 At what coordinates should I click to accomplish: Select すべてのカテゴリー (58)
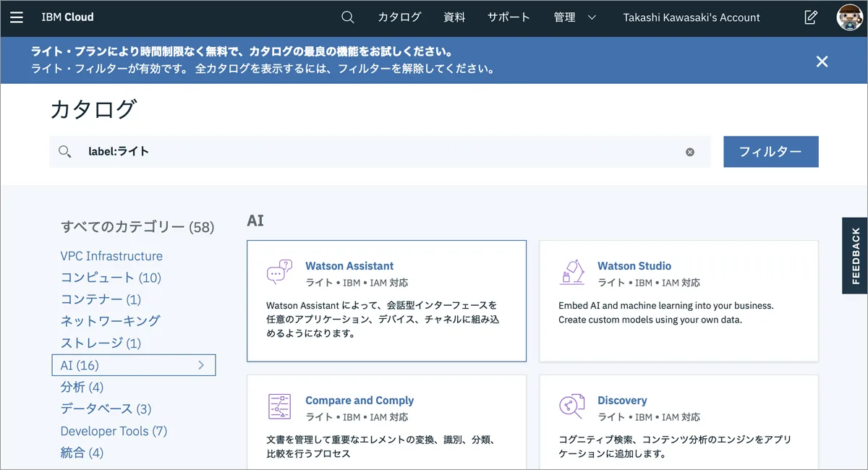137,227
